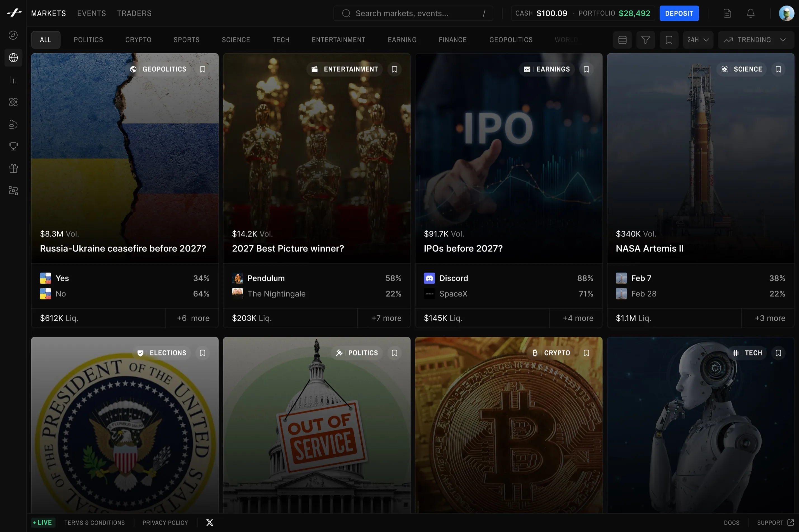
Task: Open the bar chart sidebar icon
Action: coord(13,80)
